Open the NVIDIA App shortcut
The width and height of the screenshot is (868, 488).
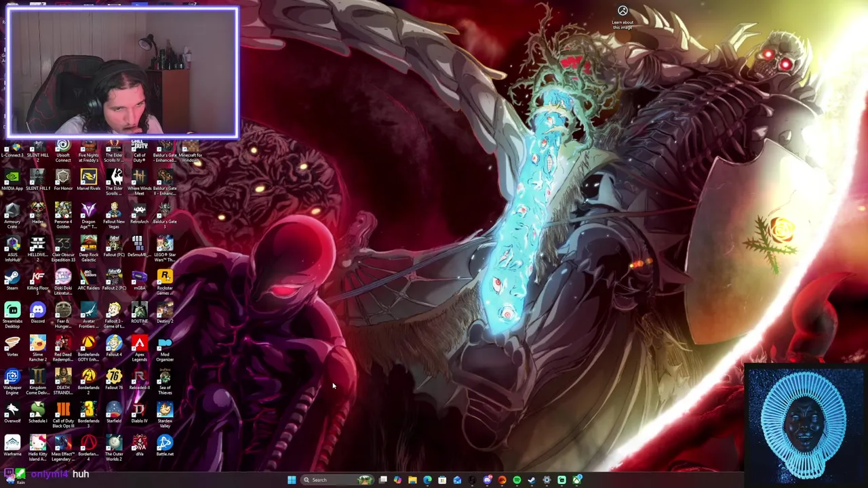(12, 180)
